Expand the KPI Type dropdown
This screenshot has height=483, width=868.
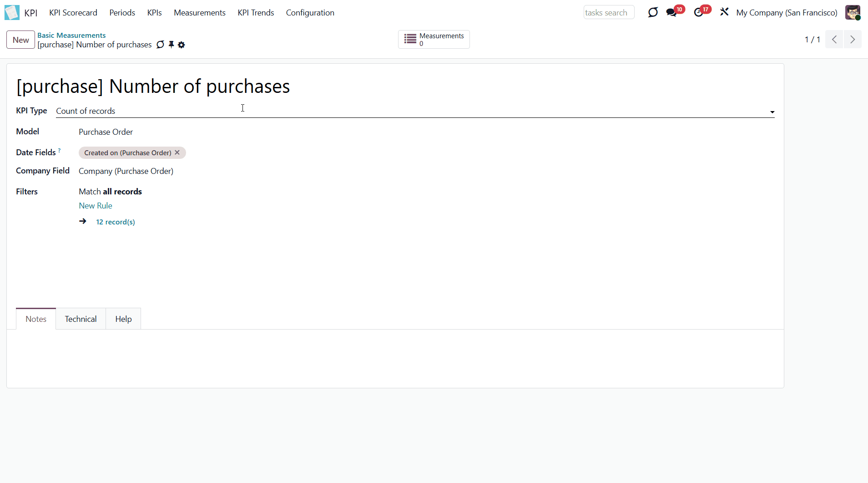click(772, 112)
